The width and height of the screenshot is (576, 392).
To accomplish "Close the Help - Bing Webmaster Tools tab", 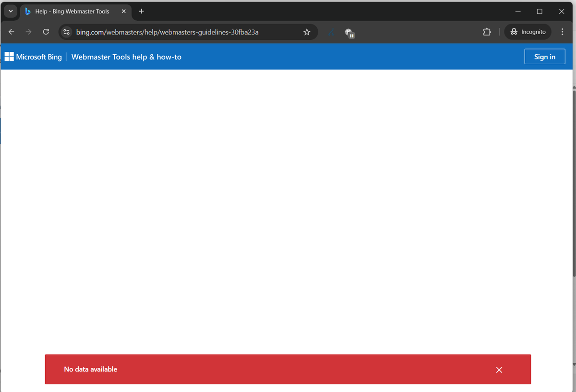I will pyautogui.click(x=124, y=12).
